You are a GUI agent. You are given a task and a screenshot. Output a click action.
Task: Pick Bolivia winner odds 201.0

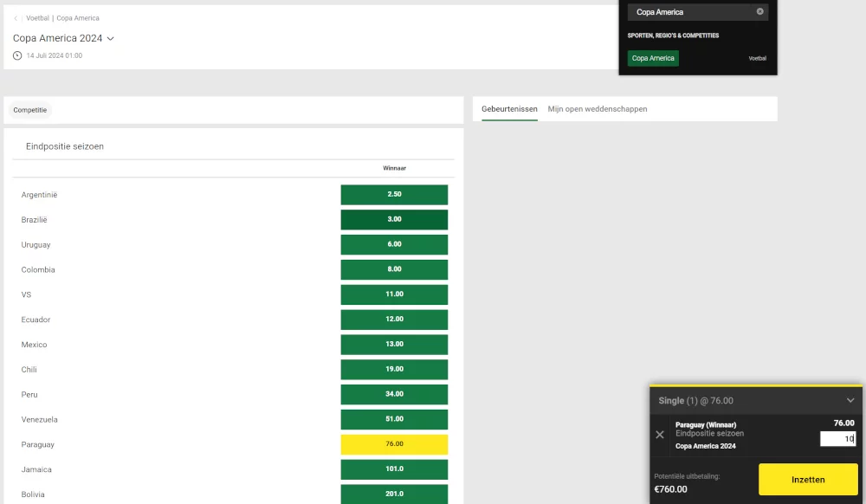click(x=394, y=494)
